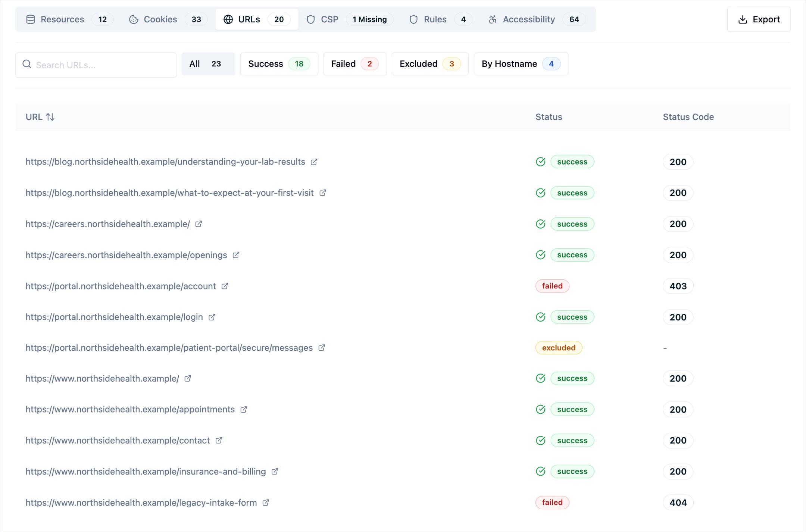Viewport: 806px width, 532px height.
Task: Click the sort arrows icon next to URL header
Action: coord(50,117)
